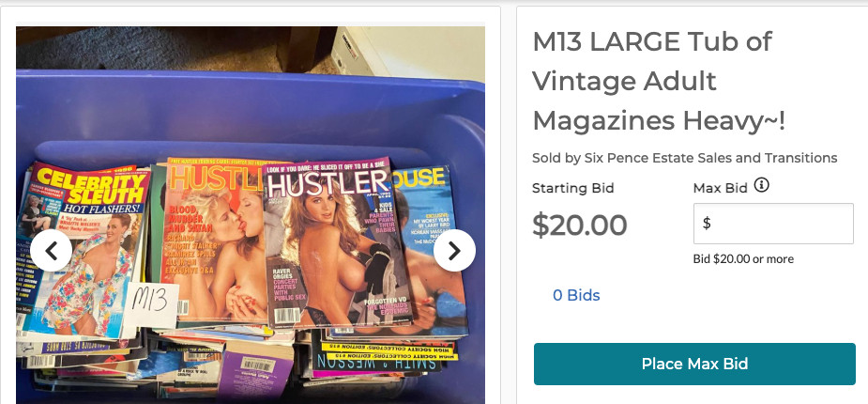This screenshot has height=404, width=868.
Task: Click the dollar sign inside the bid field
Action: tap(707, 224)
